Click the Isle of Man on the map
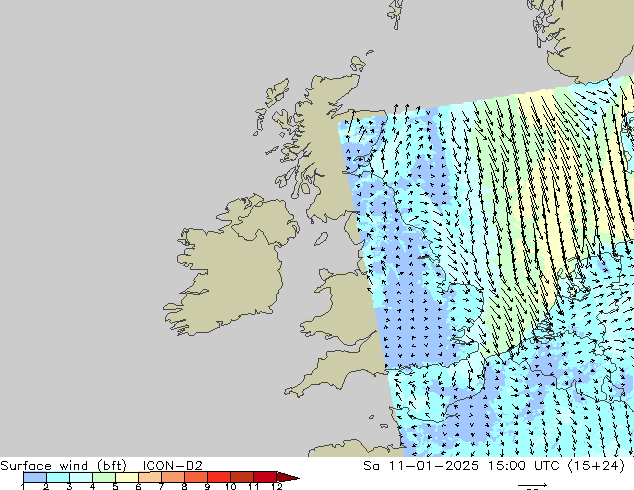This screenshot has height=490, width=634. click(321, 239)
